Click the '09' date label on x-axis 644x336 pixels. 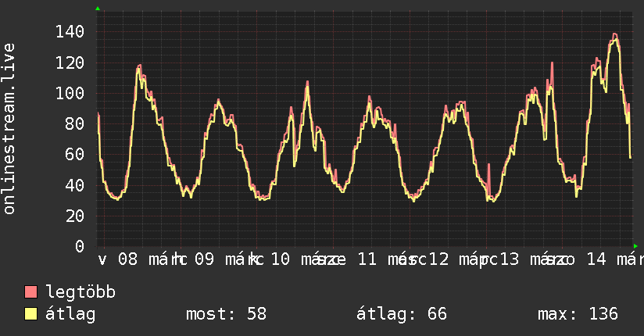(204, 259)
